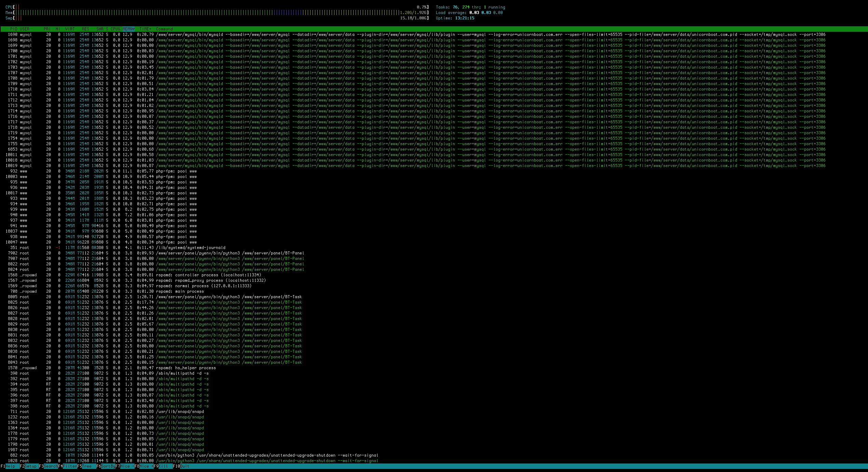868x472 pixels.
Task: Sort by the CPU% column header
Action: coord(115,29)
